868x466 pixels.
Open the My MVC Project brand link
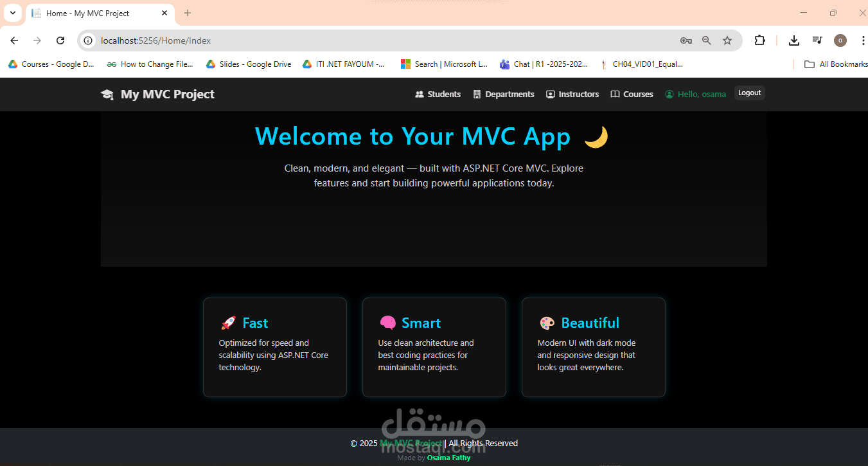(158, 94)
